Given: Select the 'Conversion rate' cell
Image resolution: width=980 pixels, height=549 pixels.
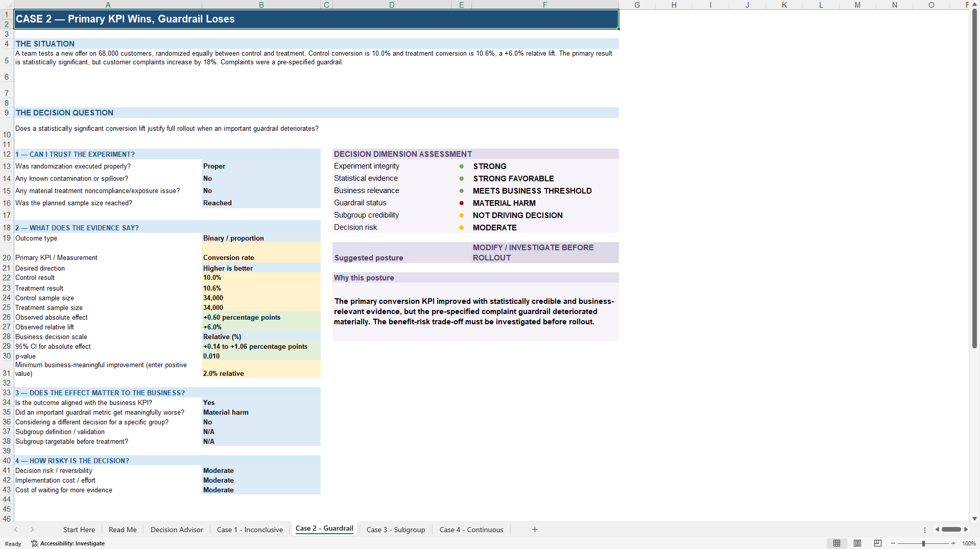Looking at the screenshot, I should (261, 253).
